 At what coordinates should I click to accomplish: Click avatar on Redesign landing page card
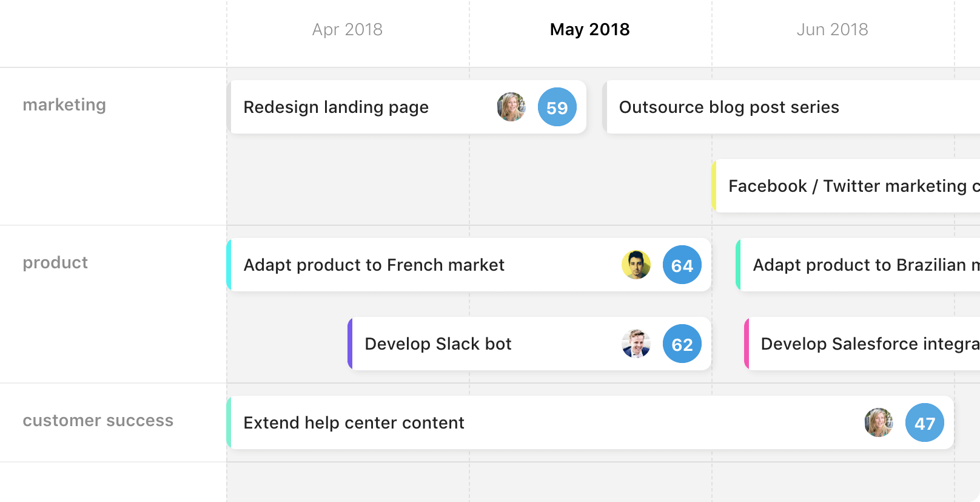pyautogui.click(x=511, y=107)
